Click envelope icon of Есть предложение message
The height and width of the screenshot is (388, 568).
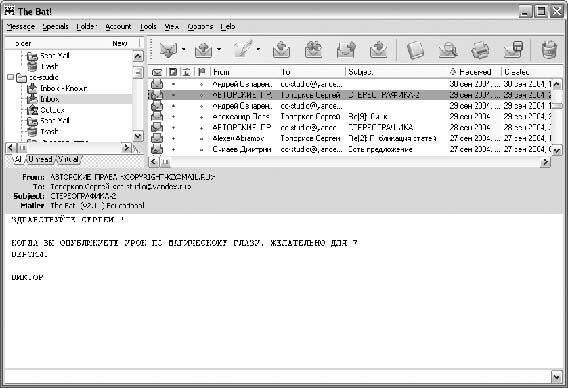157,149
